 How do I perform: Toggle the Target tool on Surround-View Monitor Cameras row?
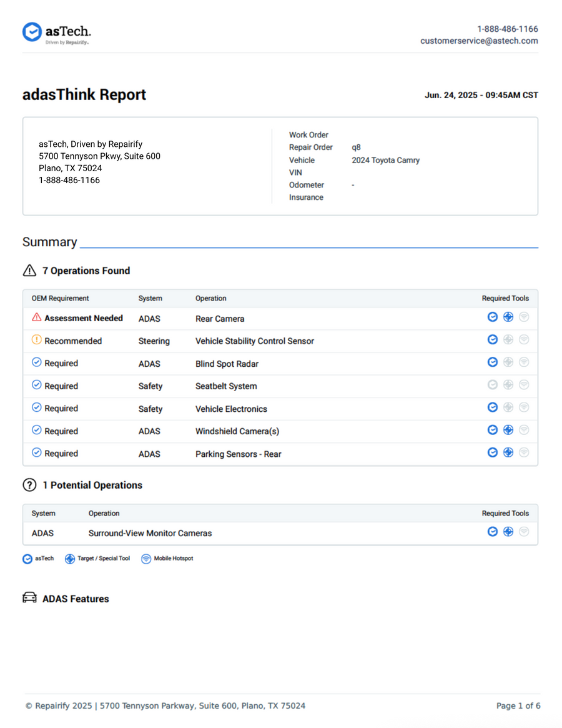(508, 531)
